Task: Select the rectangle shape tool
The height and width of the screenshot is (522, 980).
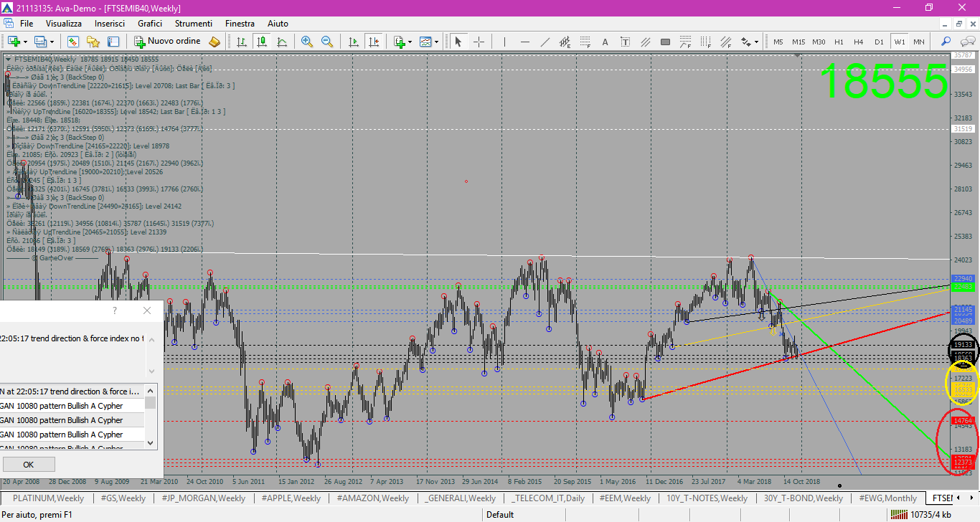Action: pos(665,42)
